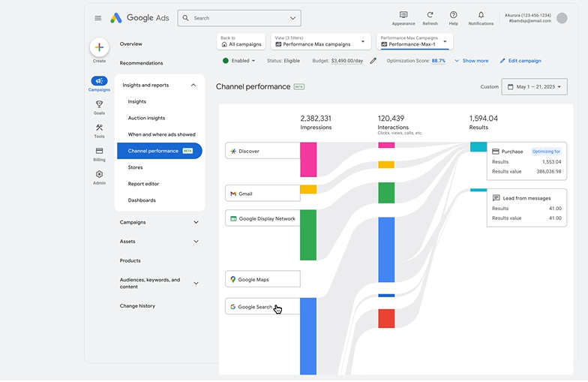Expand Audiences, keywords, and content
The image size is (588, 382).
[x=196, y=284]
